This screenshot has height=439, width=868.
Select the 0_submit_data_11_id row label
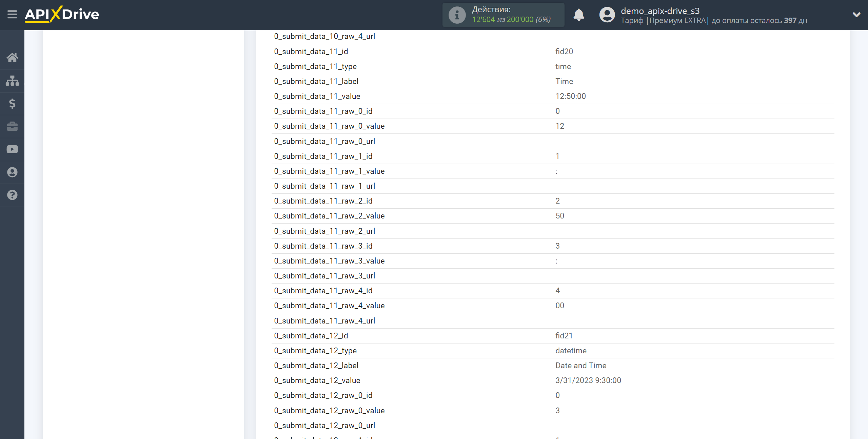(x=311, y=51)
